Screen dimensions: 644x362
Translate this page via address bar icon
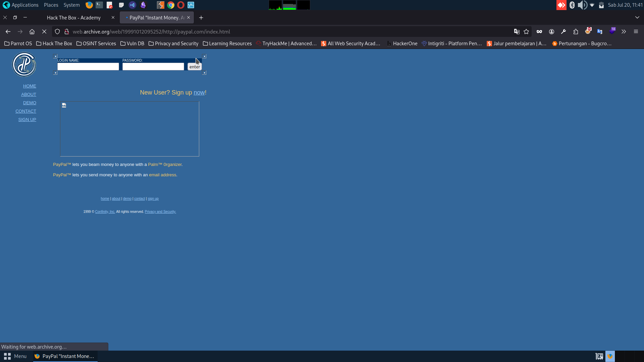coord(517,32)
